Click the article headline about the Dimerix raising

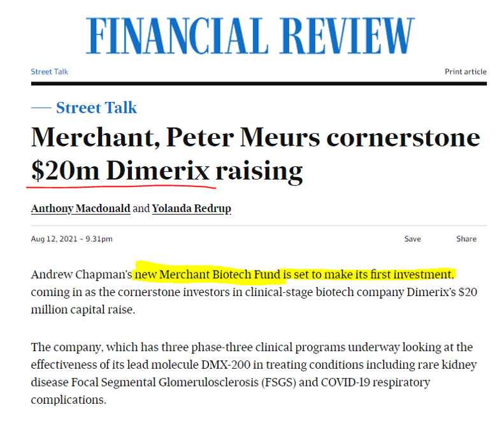tap(256, 154)
